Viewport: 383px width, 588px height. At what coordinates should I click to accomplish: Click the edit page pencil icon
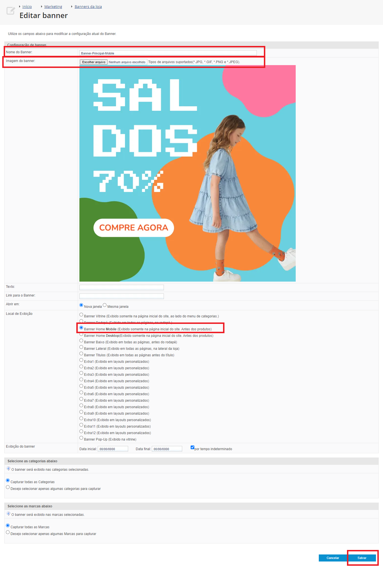[10, 11]
